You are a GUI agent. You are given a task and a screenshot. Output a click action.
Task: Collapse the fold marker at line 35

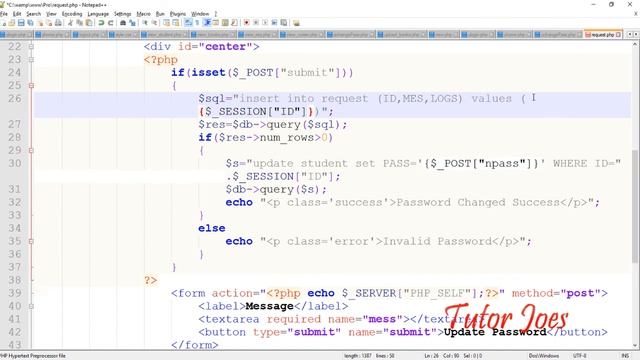click(x=31, y=242)
